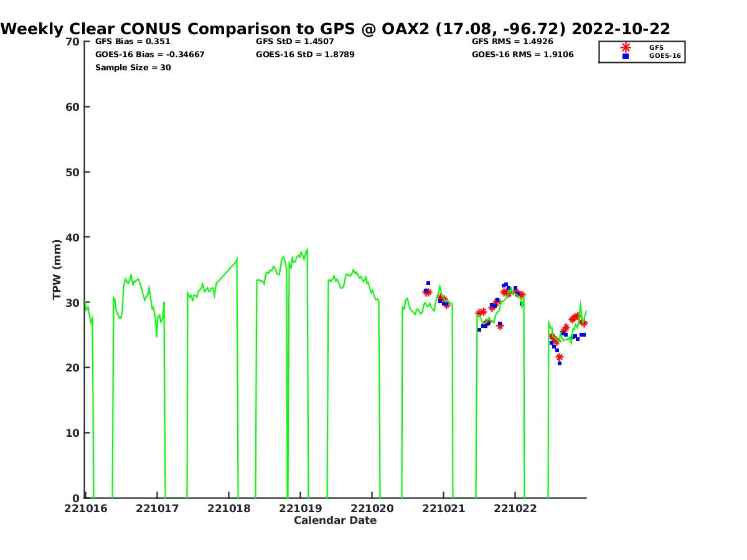
Task: Click the GFS Bias = 0.351 statistic
Action: (x=133, y=42)
